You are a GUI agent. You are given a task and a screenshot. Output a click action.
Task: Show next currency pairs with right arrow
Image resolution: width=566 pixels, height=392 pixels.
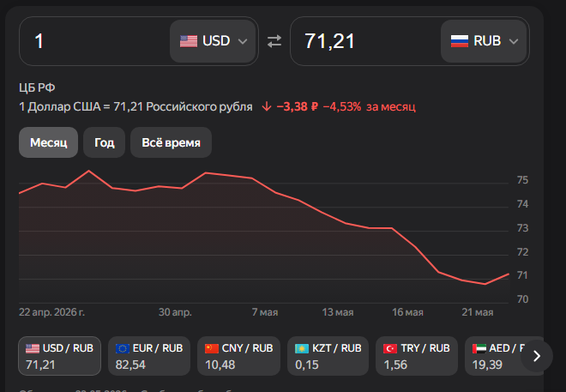(x=537, y=356)
